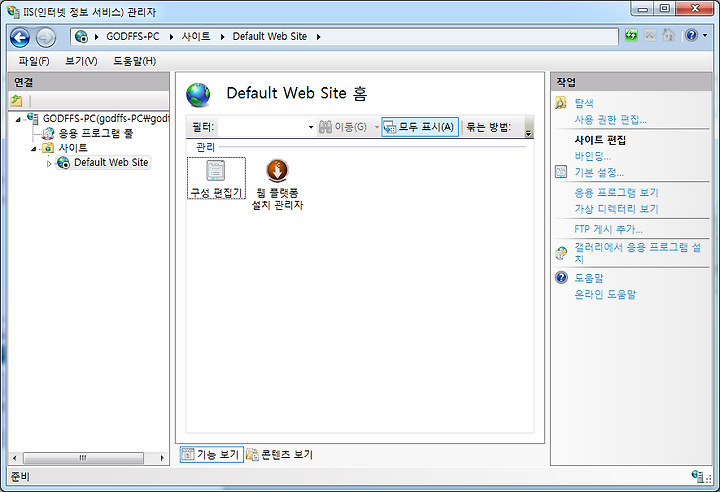Click the 탐색 link in actions
Screen dimensions: 720x492
584,103
